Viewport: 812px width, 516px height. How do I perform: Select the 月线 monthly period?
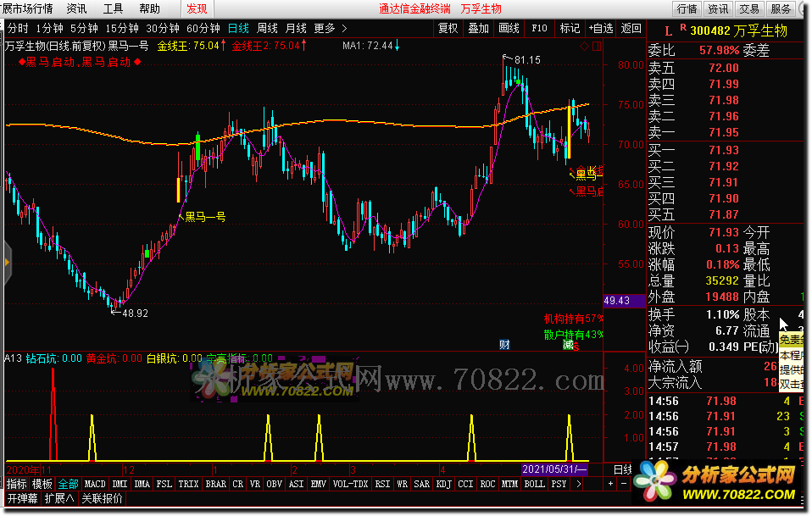pyautogui.click(x=296, y=29)
